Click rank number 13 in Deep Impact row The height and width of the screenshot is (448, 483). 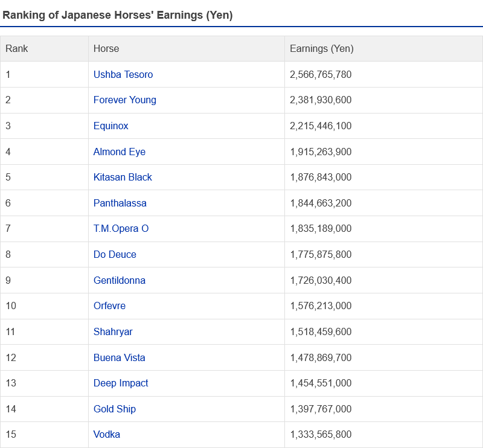(x=11, y=383)
